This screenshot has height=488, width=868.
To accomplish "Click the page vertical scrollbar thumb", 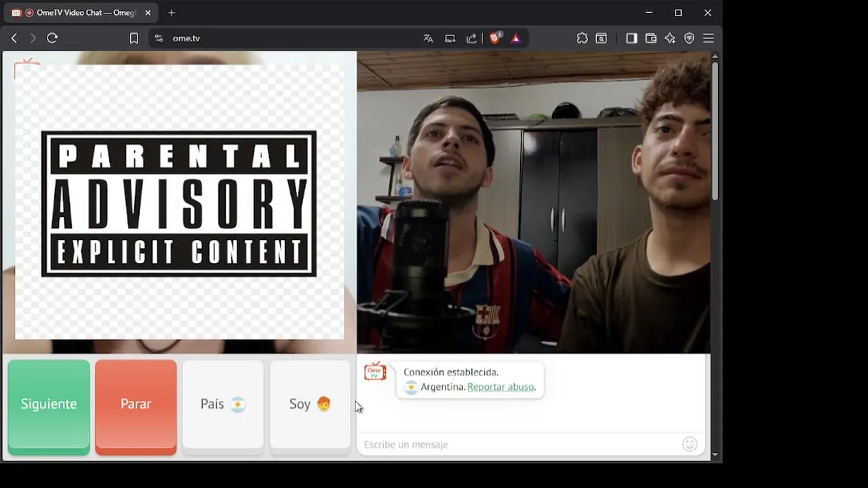I will point(715,132).
